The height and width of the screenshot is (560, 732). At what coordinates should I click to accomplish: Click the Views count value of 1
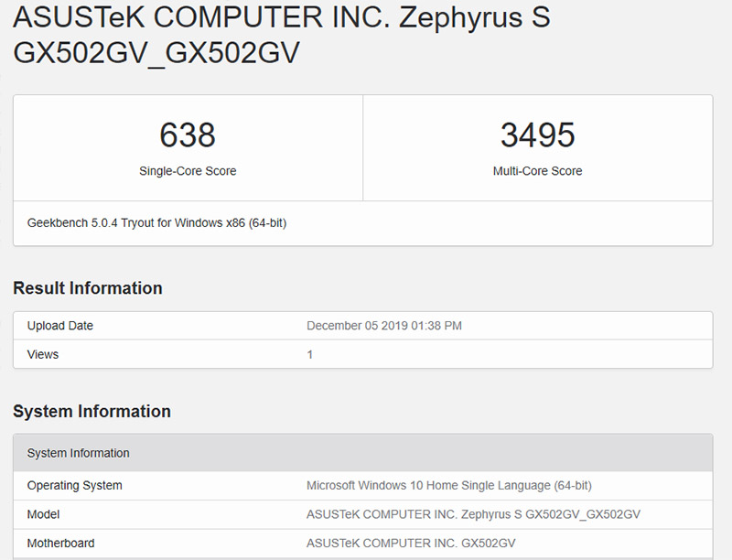(x=310, y=354)
